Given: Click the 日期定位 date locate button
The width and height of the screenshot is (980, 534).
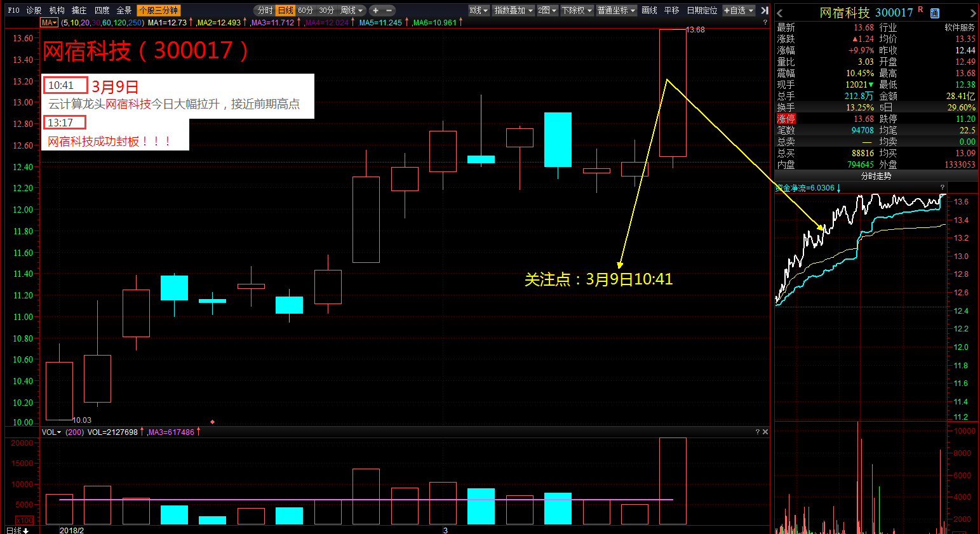Looking at the screenshot, I should [702, 10].
